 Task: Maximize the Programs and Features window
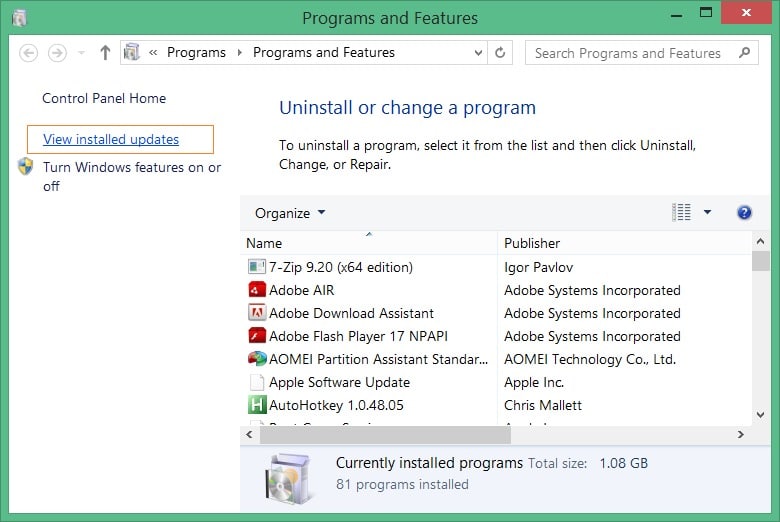click(x=706, y=12)
